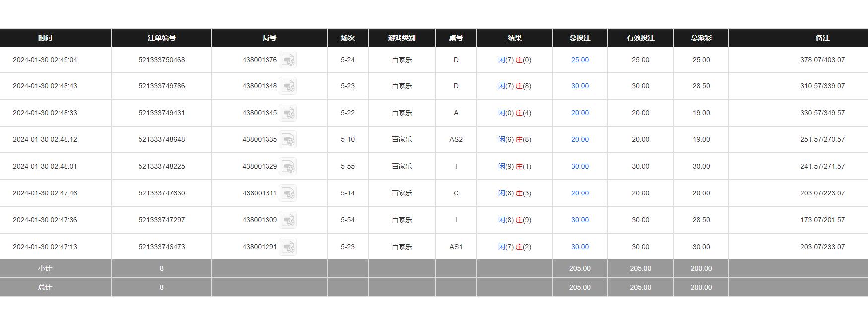Click the 小计 subtotal row label
This screenshot has height=320, width=868.
point(45,268)
